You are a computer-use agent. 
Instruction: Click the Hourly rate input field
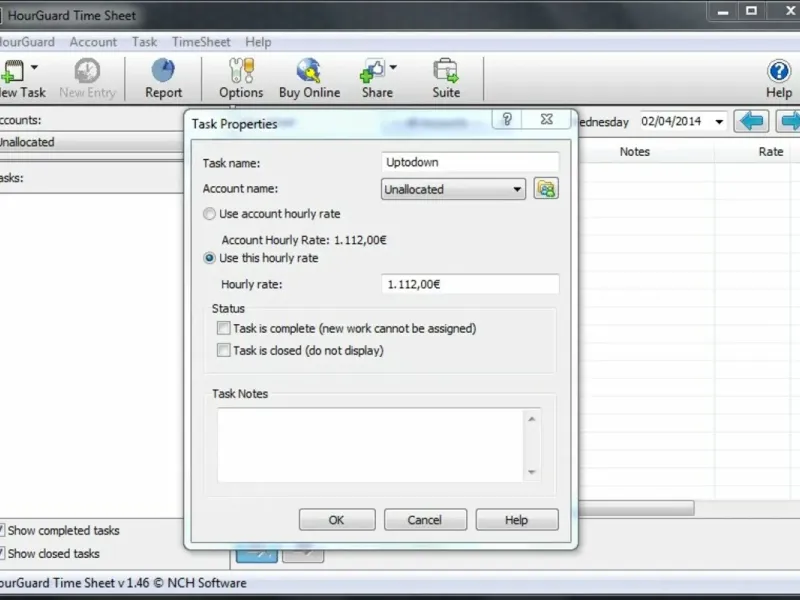(470, 284)
